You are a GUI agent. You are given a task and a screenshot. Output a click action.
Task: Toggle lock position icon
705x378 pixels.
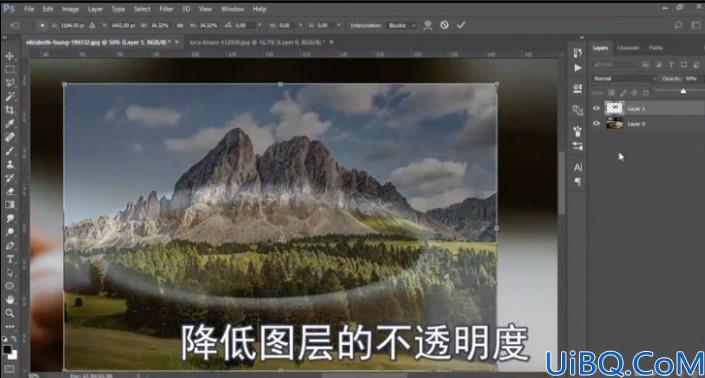(x=634, y=93)
